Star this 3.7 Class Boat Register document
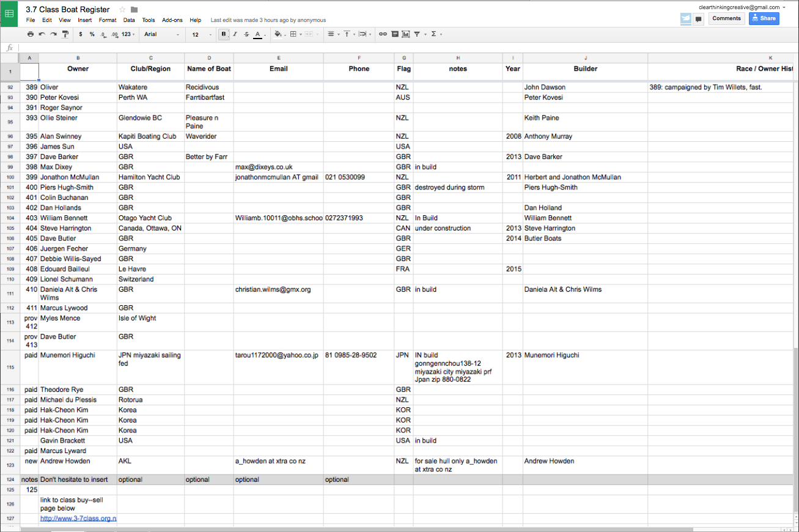799x532 pixels. (x=122, y=9)
